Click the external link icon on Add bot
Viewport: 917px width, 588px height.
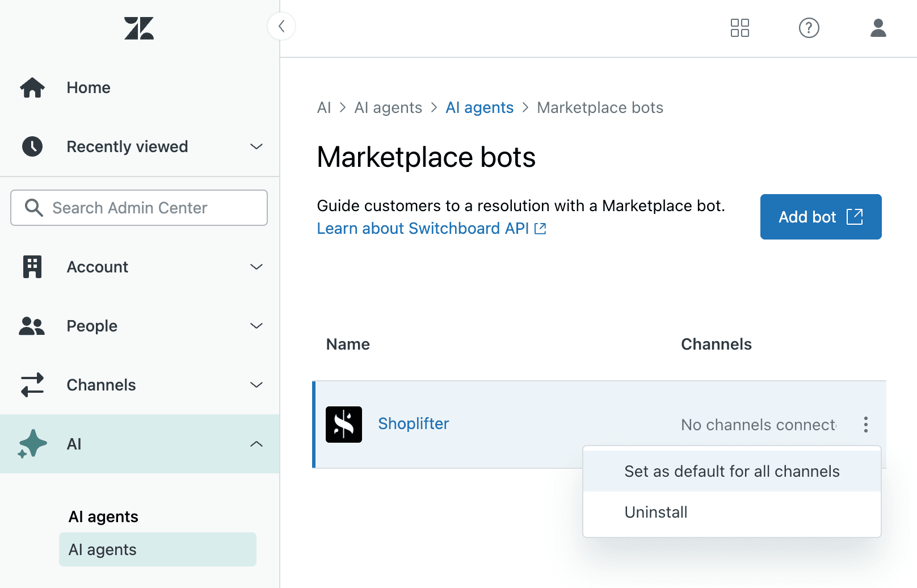[x=855, y=216]
